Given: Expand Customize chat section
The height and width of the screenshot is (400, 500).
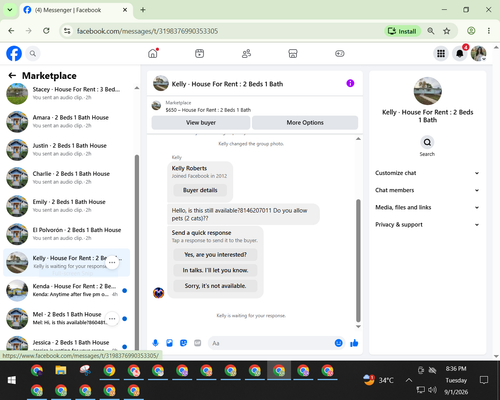Looking at the screenshot, I should (x=427, y=173).
